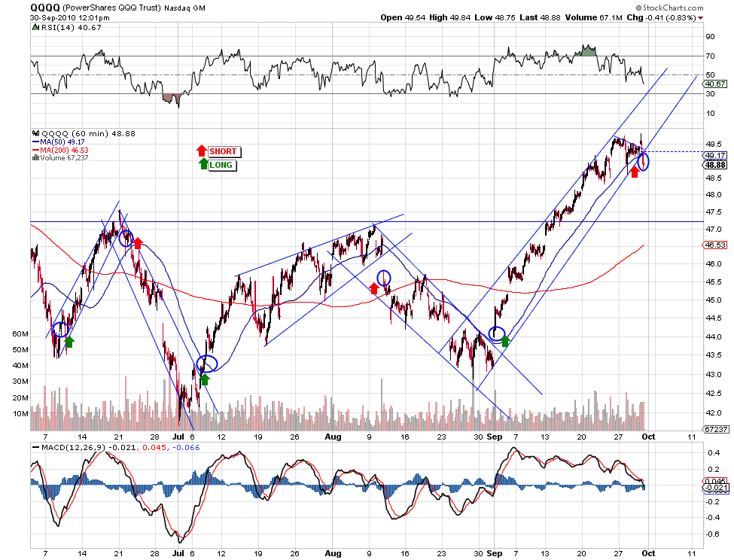The image size is (734, 560).
Task: Click the Low 48.75 quote value
Action: pyautogui.click(x=495, y=17)
